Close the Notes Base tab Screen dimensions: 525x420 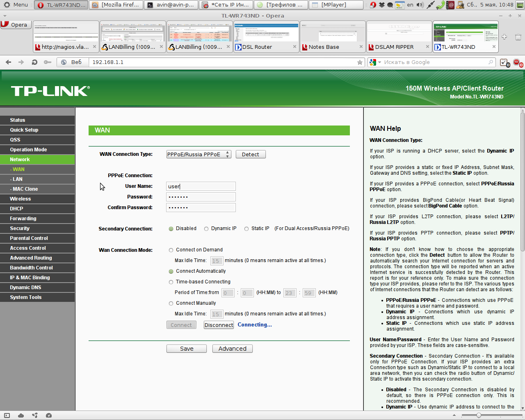[361, 47]
